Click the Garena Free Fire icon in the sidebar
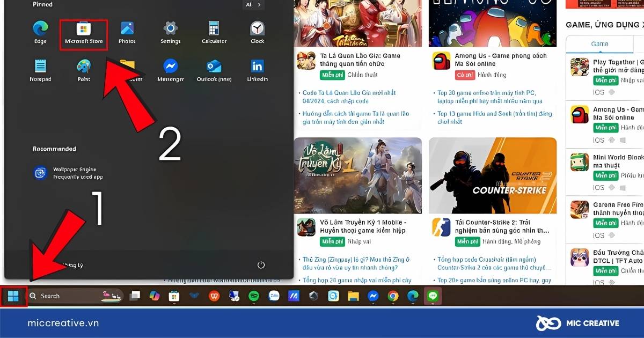The width and height of the screenshot is (644, 338). [x=580, y=209]
